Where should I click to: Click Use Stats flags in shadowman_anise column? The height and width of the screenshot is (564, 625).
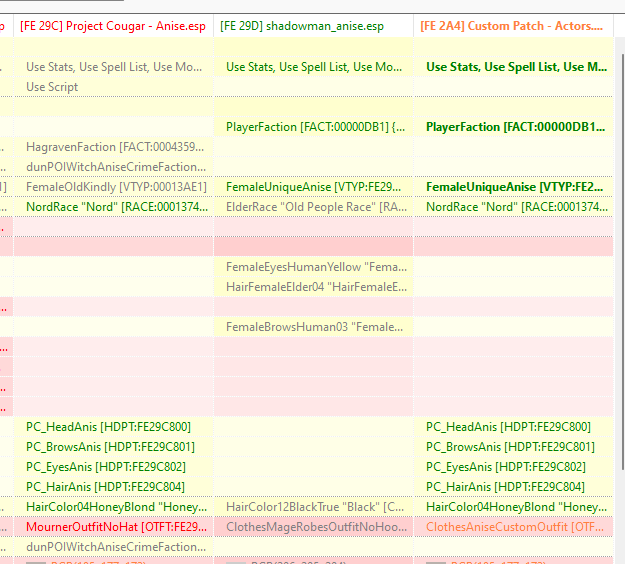coord(313,67)
